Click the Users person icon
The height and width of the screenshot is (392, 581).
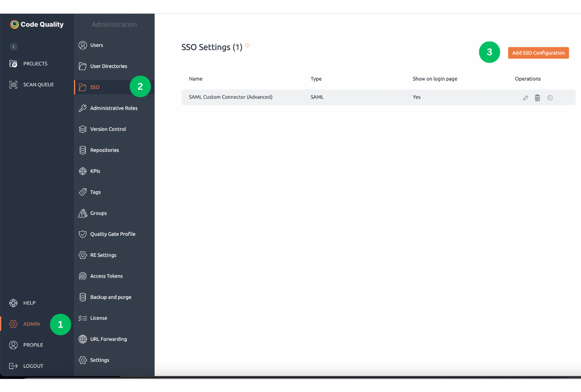coord(83,45)
